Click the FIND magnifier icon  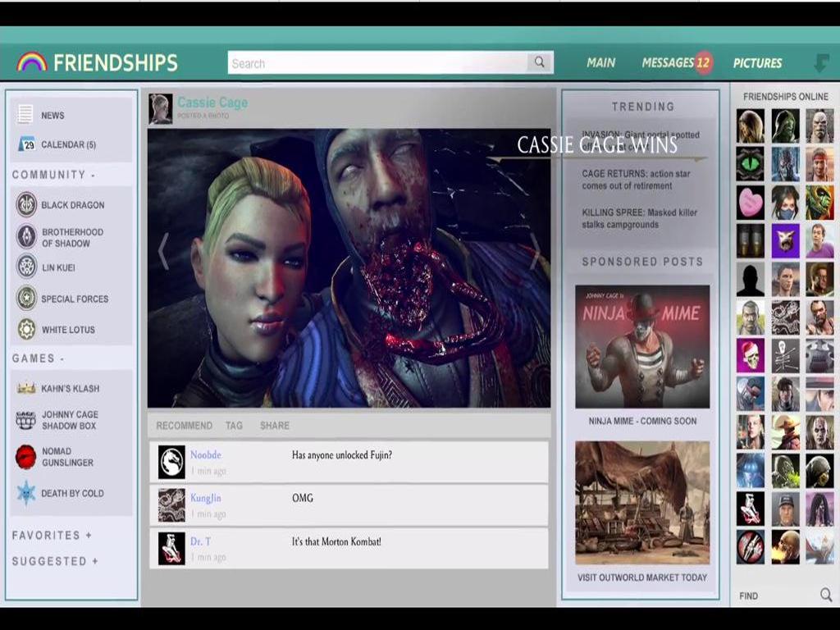[x=825, y=594]
